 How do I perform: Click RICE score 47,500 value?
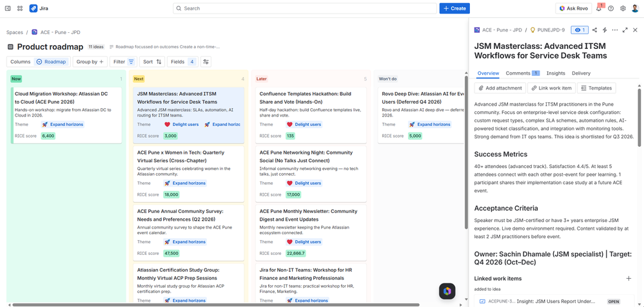pyautogui.click(x=171, y=254)
